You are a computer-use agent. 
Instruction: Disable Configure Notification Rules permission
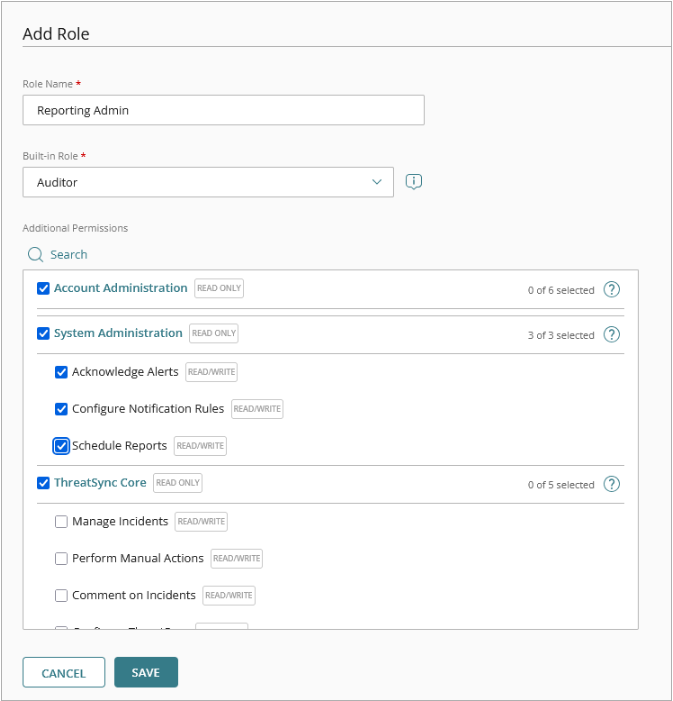(x=61, y=409)
